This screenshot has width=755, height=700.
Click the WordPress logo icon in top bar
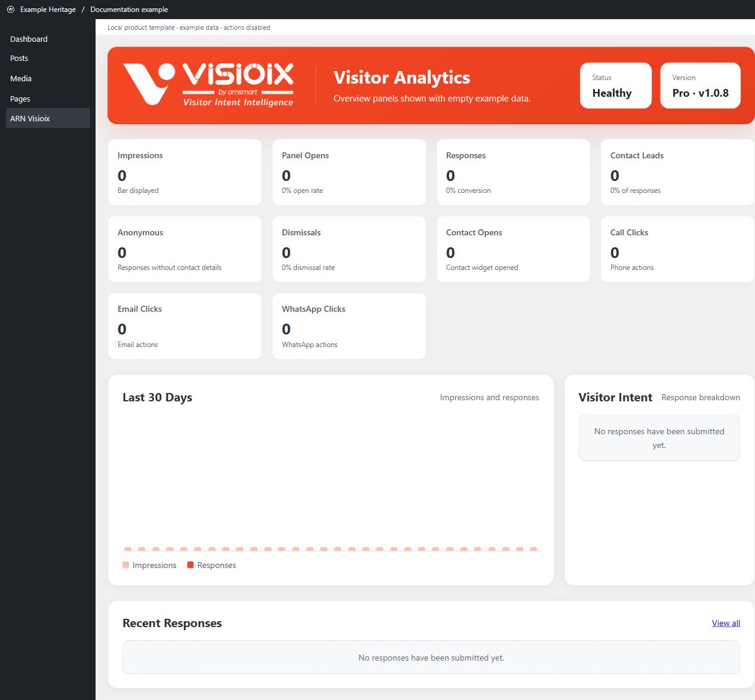point(11,10)
